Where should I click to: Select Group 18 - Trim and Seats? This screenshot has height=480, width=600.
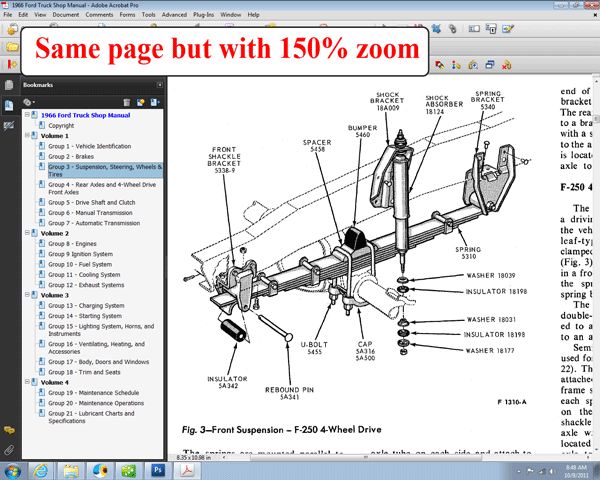tap(84, 372)
